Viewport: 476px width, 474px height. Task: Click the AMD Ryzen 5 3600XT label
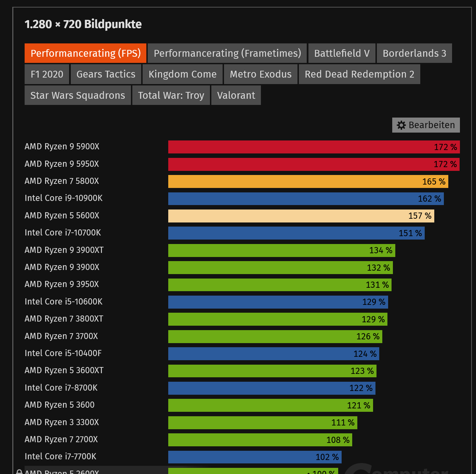click(x=64, y=370)
